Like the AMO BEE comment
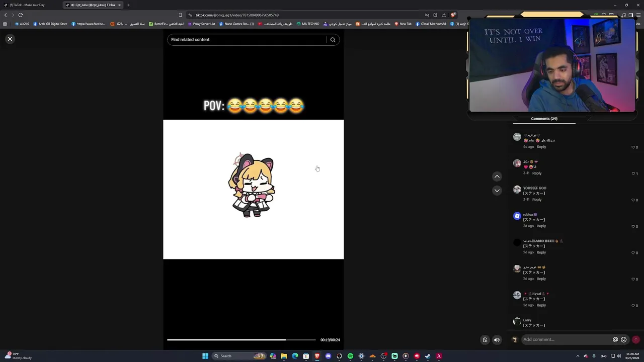 click(633, 253)
